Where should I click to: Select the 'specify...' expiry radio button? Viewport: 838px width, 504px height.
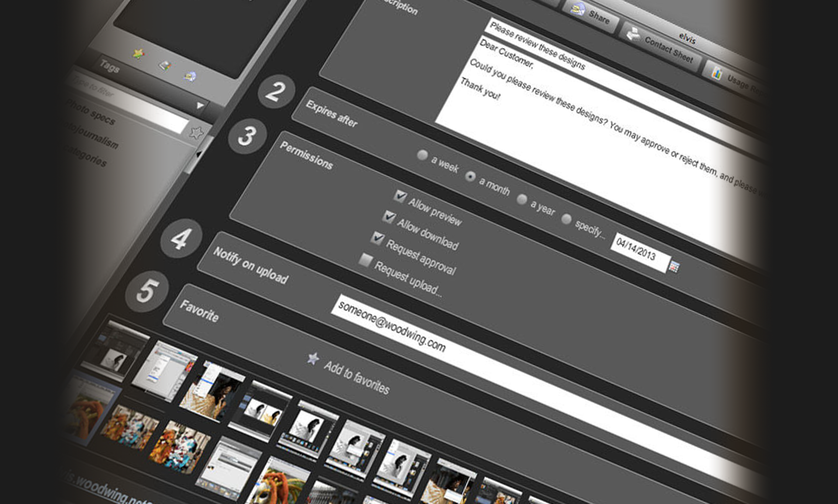[566, 219]
